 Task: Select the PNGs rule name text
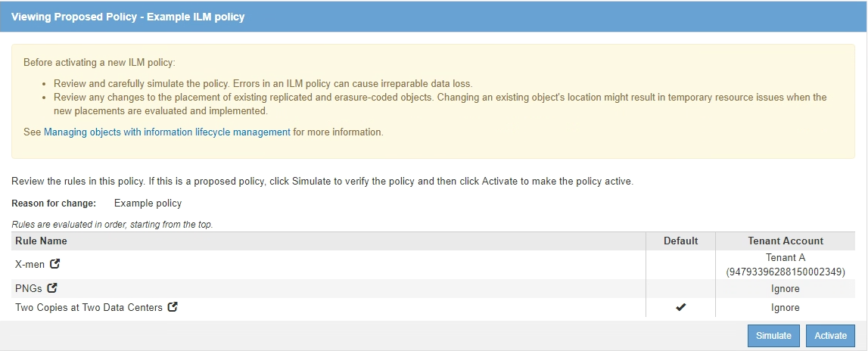29,288
